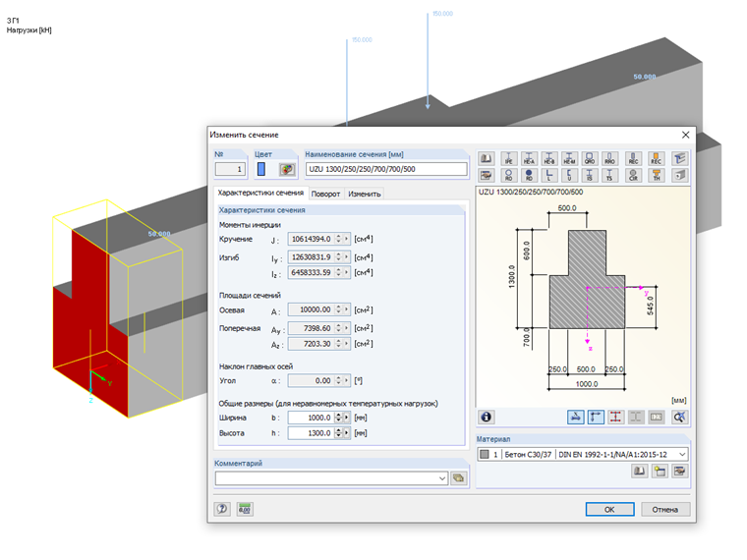Screen dimensions: 747x560
Task: Click the edit material hand icon
Action: coord(679,471)
